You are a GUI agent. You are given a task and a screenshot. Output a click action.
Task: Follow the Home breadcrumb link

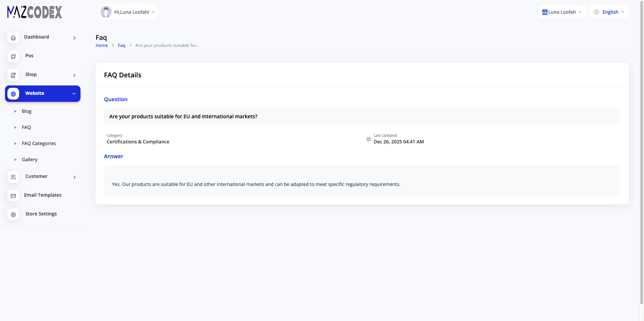[102, 46]
